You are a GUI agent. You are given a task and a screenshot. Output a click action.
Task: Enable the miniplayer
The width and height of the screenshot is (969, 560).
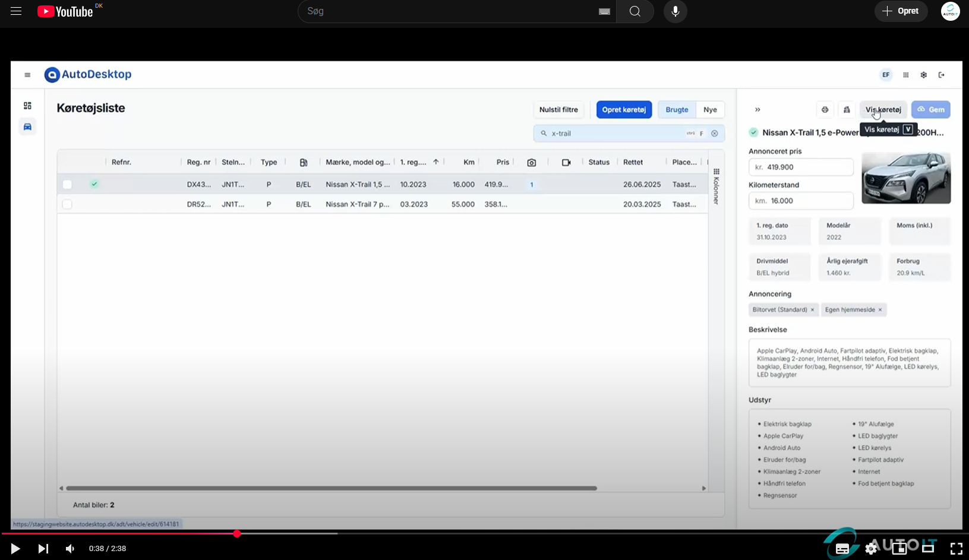coord(899,549)
